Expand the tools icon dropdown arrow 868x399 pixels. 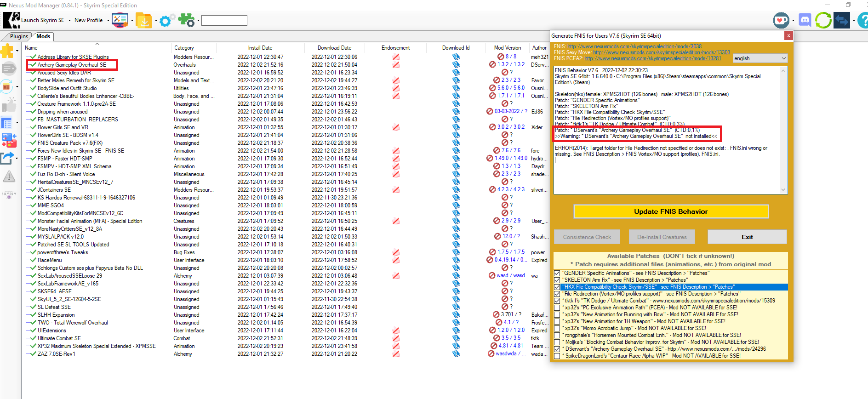tap(132, 20)
